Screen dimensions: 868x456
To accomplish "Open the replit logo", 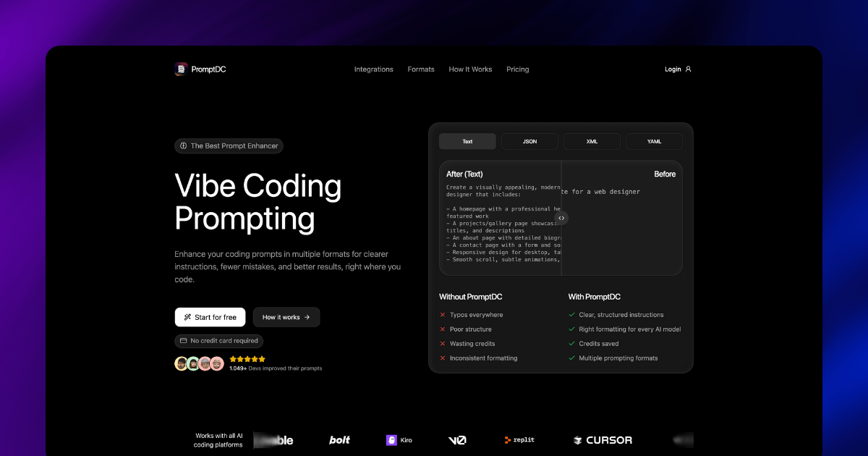I will tap(519, 440).
